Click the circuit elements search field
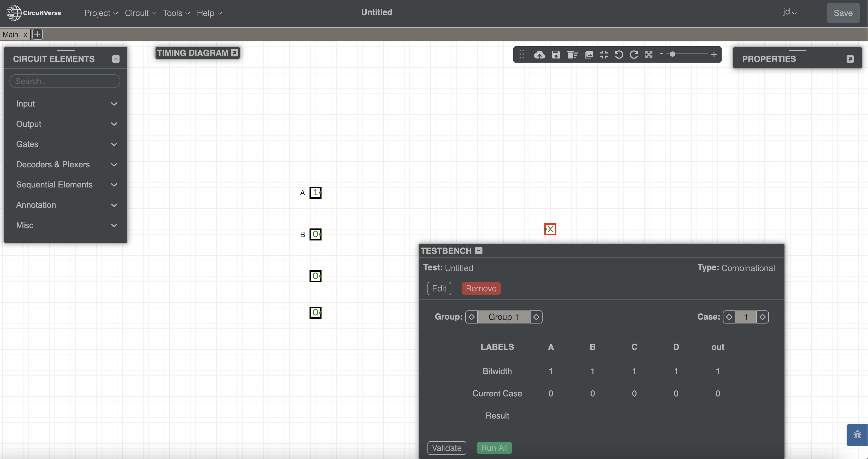Viewport: 868px width, 459px height. click(65, 81)
